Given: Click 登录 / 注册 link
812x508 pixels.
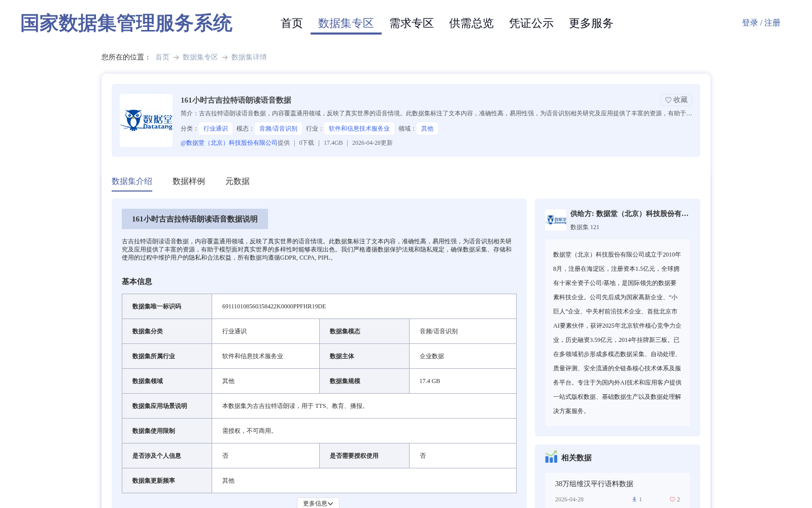Looking at the screenshot, I should (x=761, y=23).
